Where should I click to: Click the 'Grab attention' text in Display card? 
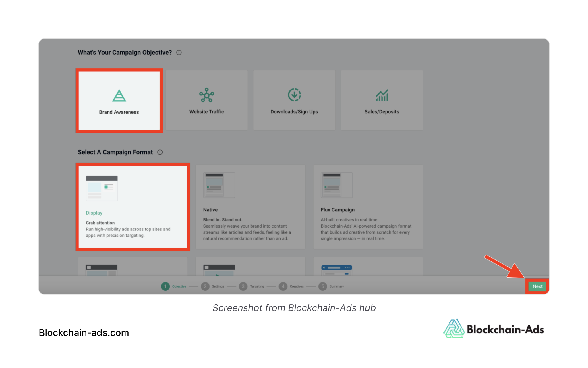[x=100, y=223]
